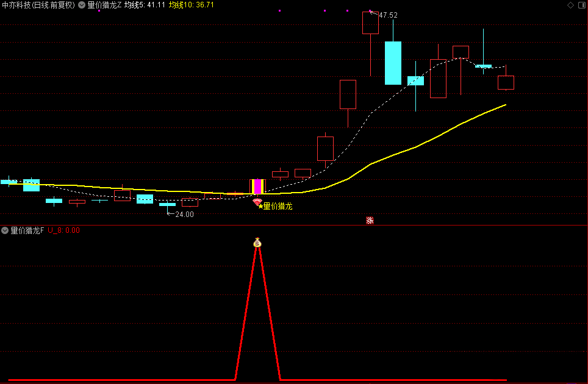588x384 pixels.
Task: Click the 均线5: 41.11 label
Action: (145, 5)
